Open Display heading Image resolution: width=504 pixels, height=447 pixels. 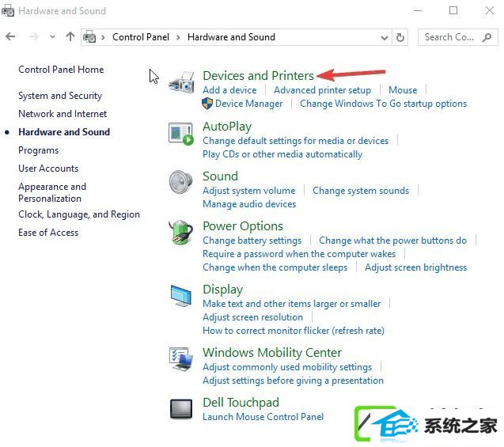(x=223, y=290)
